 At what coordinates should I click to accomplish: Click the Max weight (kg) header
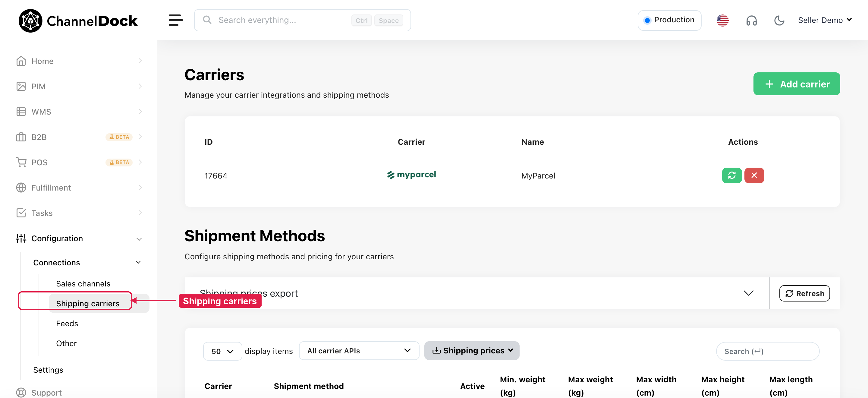click(x=590, y=386)
